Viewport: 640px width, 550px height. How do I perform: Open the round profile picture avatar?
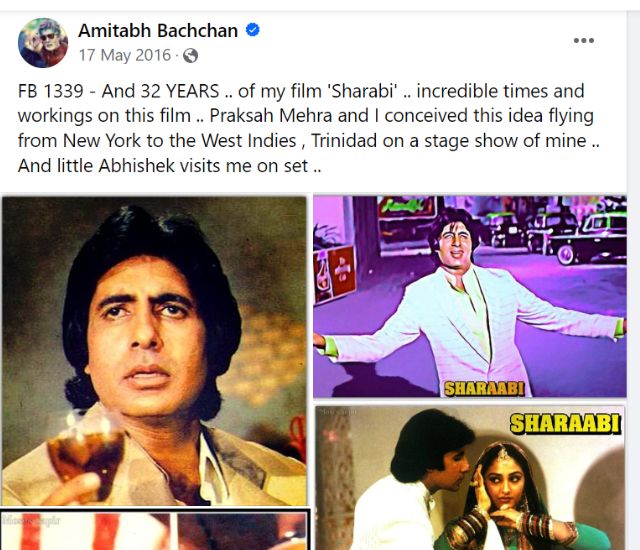click(x=43, y=42)
